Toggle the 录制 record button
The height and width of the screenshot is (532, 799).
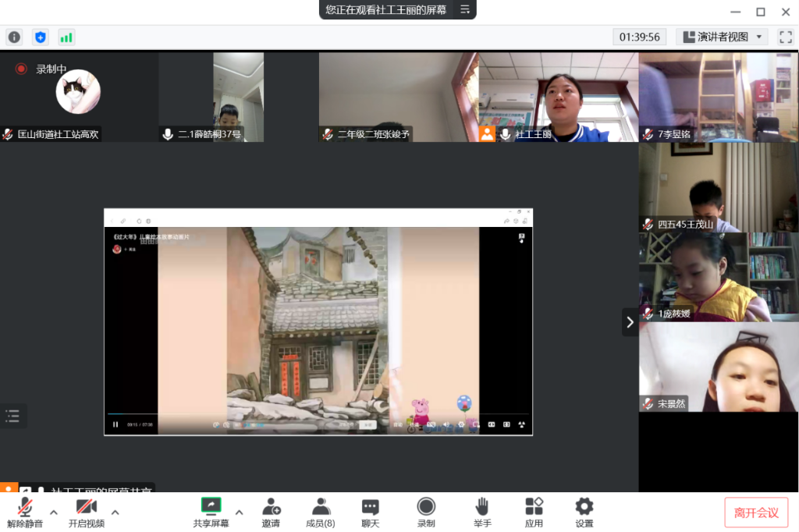(x=426, y=512)
